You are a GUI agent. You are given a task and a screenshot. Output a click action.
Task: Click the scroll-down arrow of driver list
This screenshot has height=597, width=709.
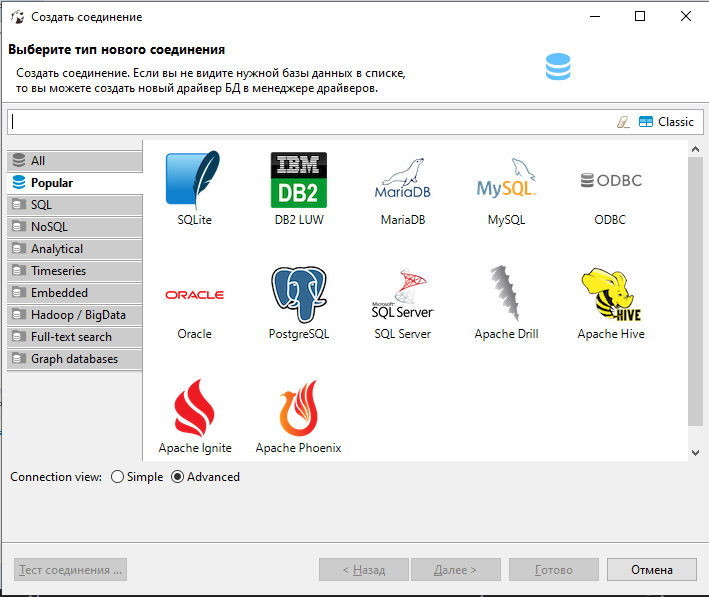[695, 453]
